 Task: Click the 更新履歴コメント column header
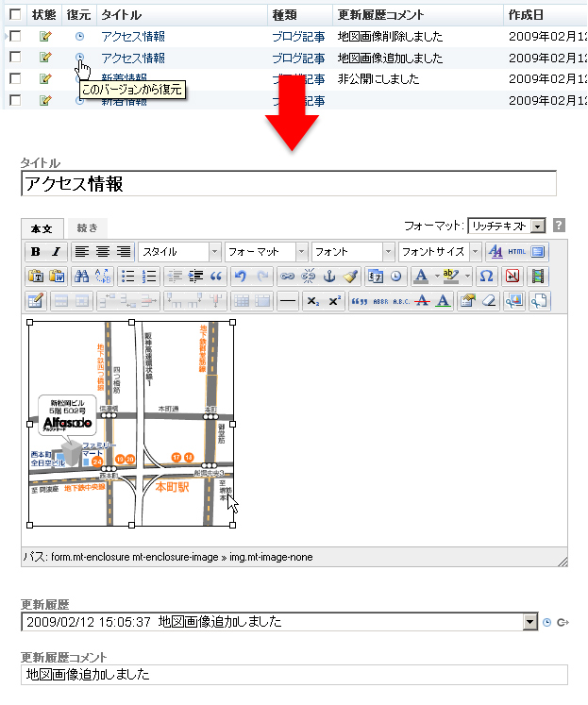(x=380, y=15)
